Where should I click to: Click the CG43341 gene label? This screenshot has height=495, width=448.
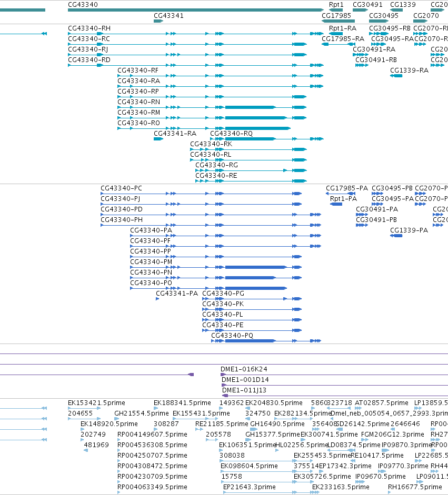[x=168, y=15]
